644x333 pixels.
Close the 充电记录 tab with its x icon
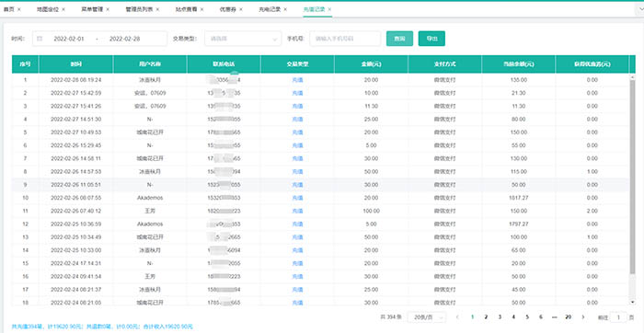click(x=285, y=9)
